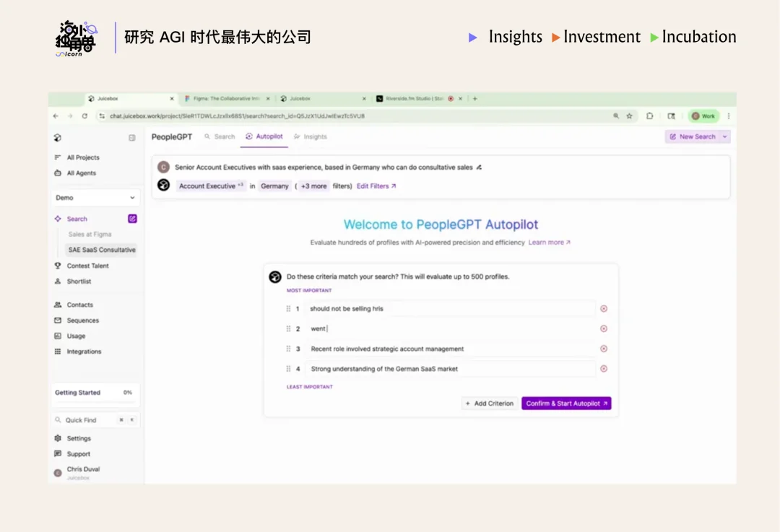Open Settings from the sidebar
This screenshot has height=532, width=780.
(x=76, y=437)
